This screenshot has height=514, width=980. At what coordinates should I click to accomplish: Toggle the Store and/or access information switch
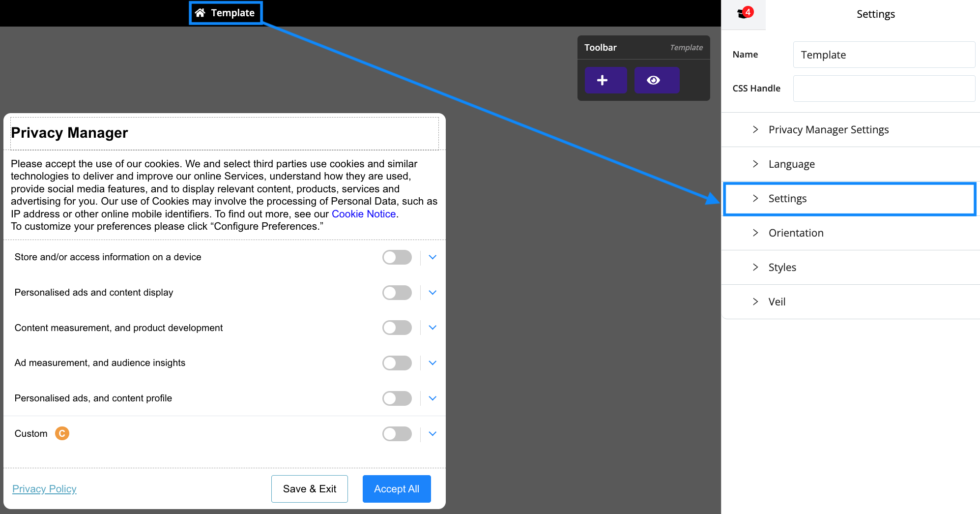[x=397, y=257]
